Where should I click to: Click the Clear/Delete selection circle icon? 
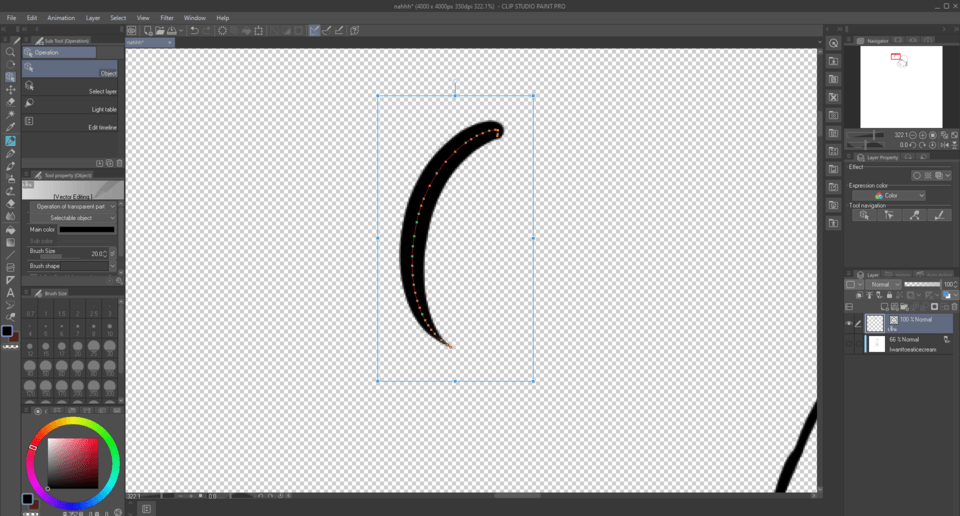222,30
